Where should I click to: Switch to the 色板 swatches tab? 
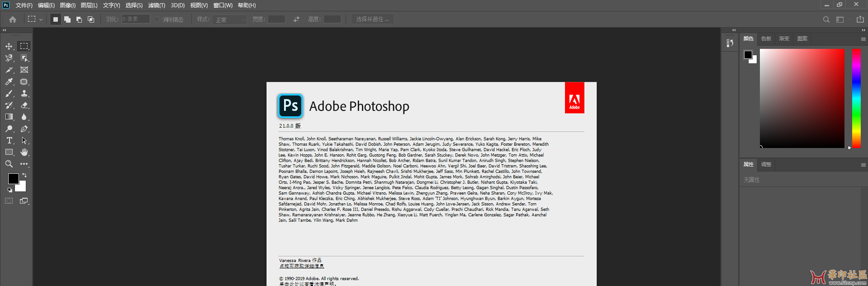coord(766,39)
